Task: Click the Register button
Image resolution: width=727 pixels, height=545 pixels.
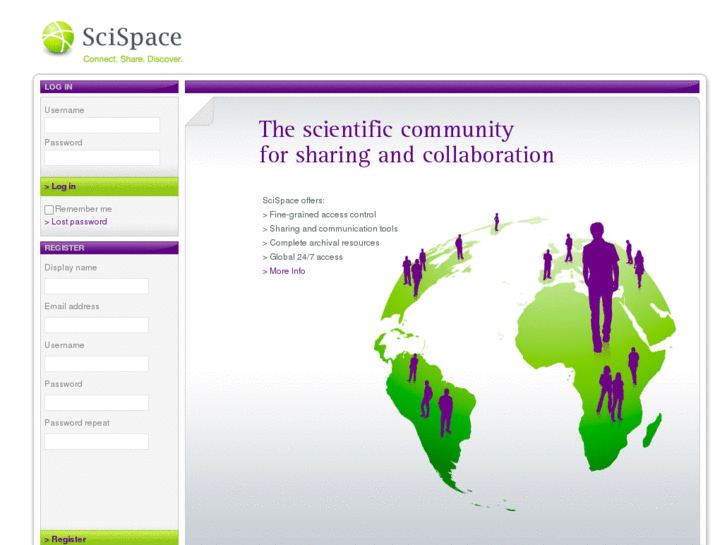Action: [109, 538]
